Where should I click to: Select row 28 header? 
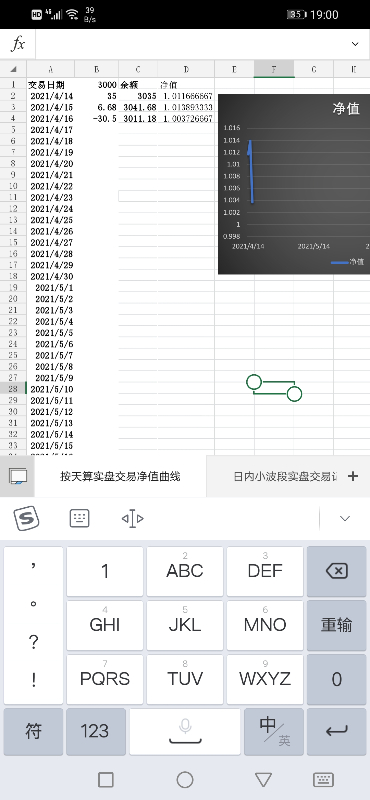pos(13,389)
